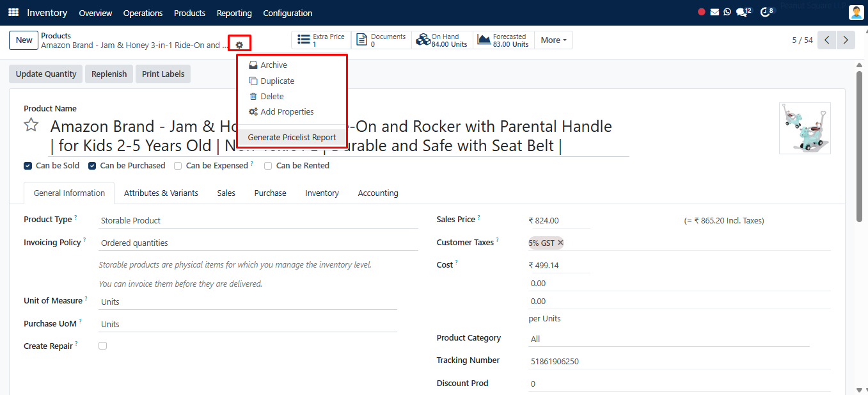Open Documents stat button

[x=381, y=40]
